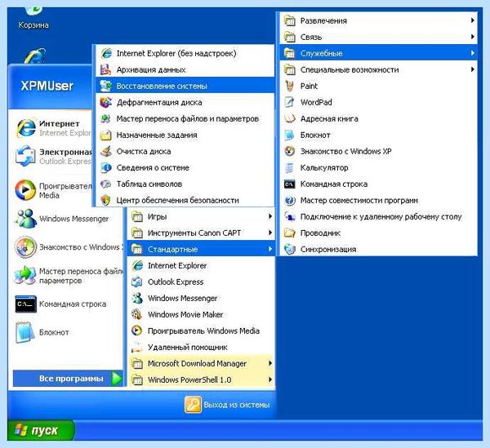490x448 pixels.
Task: Expand the Специальные возможности submenu arrow
Action: 473,69
